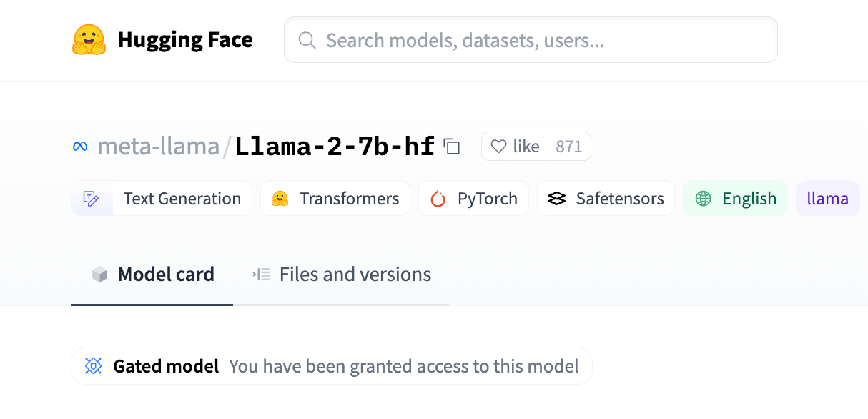The height and width of the screenshot is (419, 868).
Task: Click the PyTorch flame icon
Action: coord(438,199)
